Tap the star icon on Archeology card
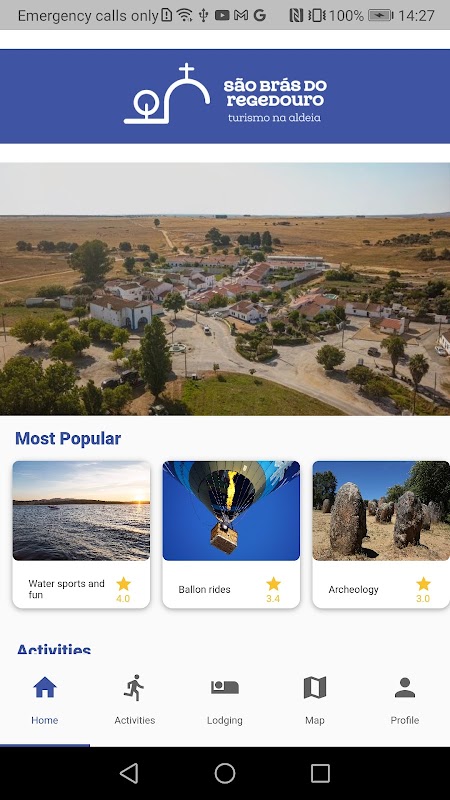 (x=423, y=584)
